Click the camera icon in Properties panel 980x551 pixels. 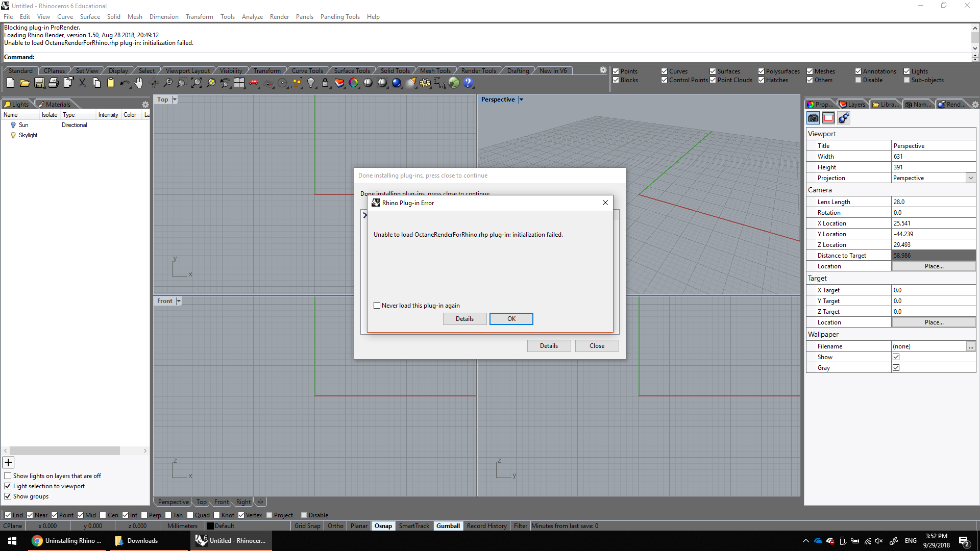pyautogui.click(x=813, y=118)
